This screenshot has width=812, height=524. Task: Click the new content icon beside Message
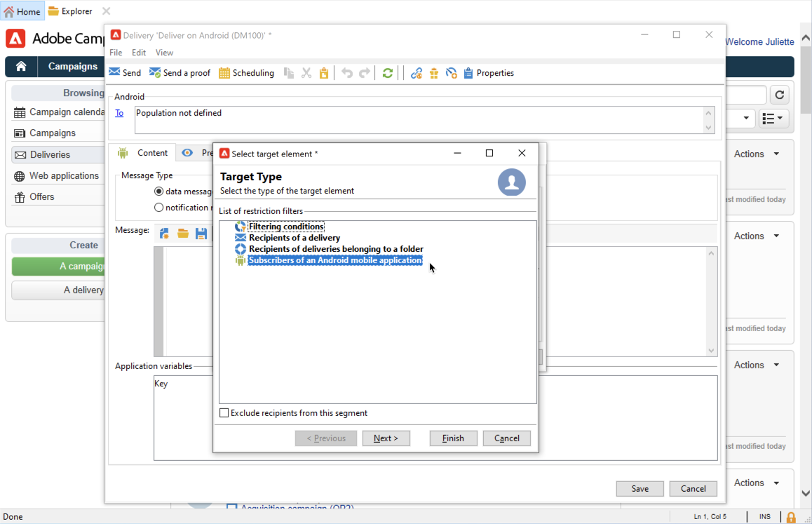pos(164,233)
